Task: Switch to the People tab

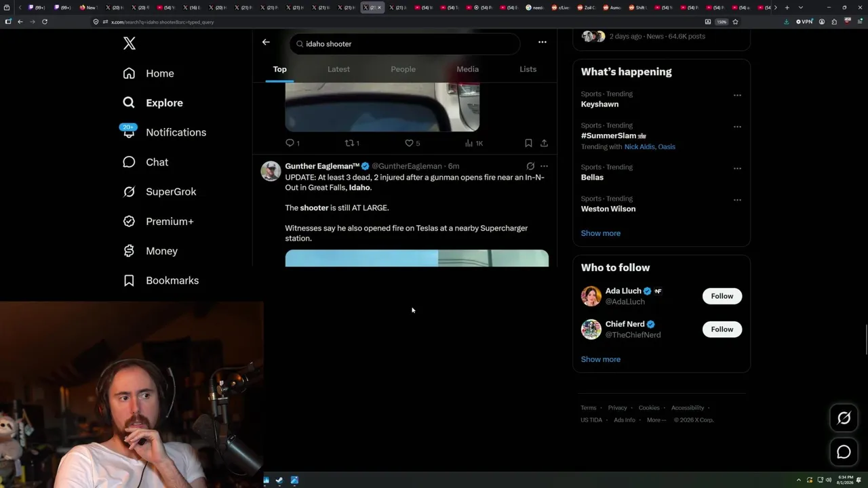Action: pos(403,69)
